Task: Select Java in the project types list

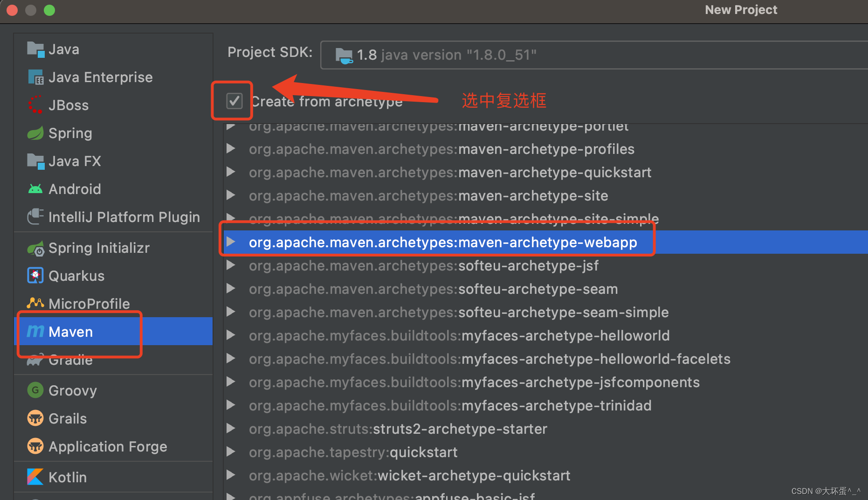Action: click(x=113, y=49)
